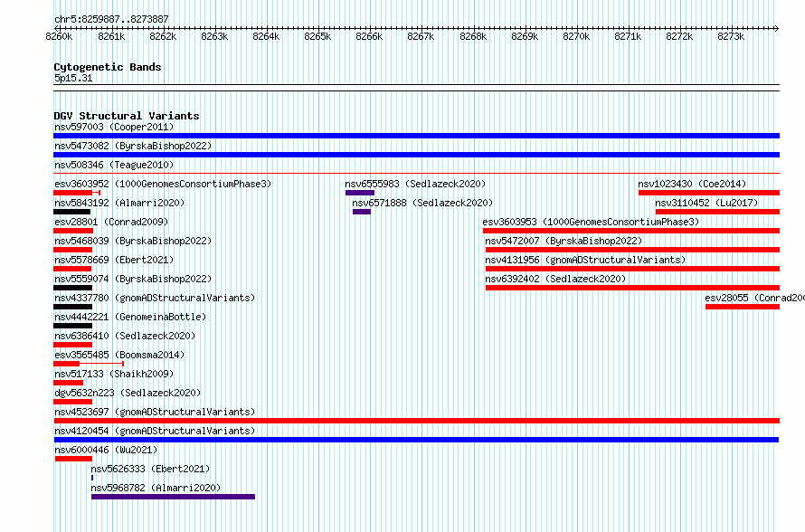Image resolution: width=805 pixels, height=532 pixels.
Task: Click nsv5626333 (Ebert2021) label
Action: (x=150, y=469)
